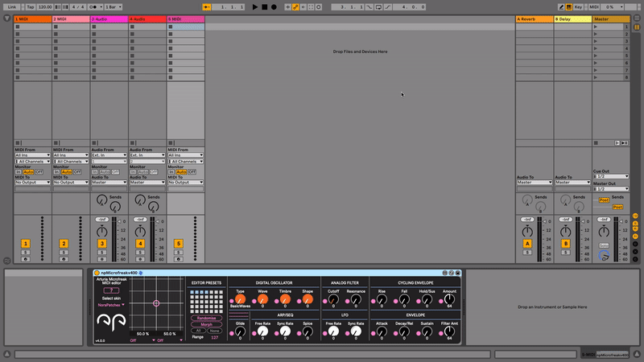
Task: Launch Master scene 1
Action: [x=596, y=27]
